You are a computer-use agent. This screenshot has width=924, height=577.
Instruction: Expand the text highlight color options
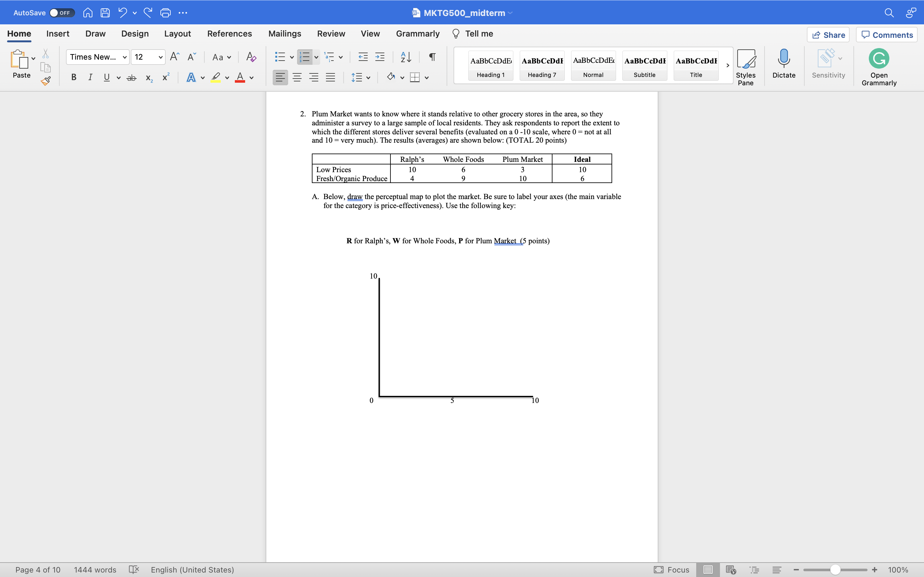coord(227,78)
